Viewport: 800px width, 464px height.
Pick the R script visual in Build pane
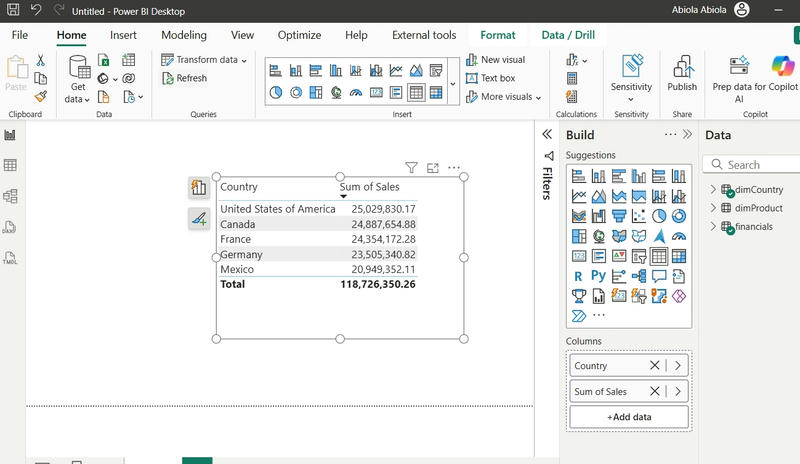(578, 276)
